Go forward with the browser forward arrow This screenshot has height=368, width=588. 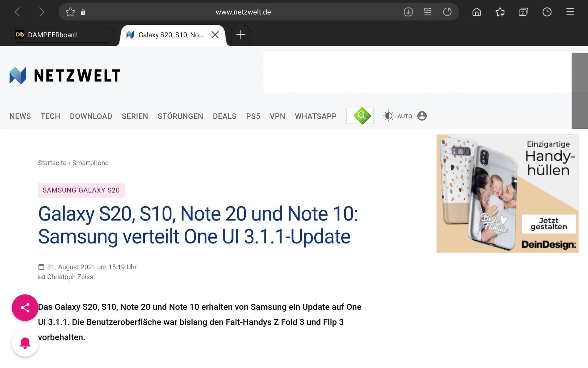click(x=41, y=12)
